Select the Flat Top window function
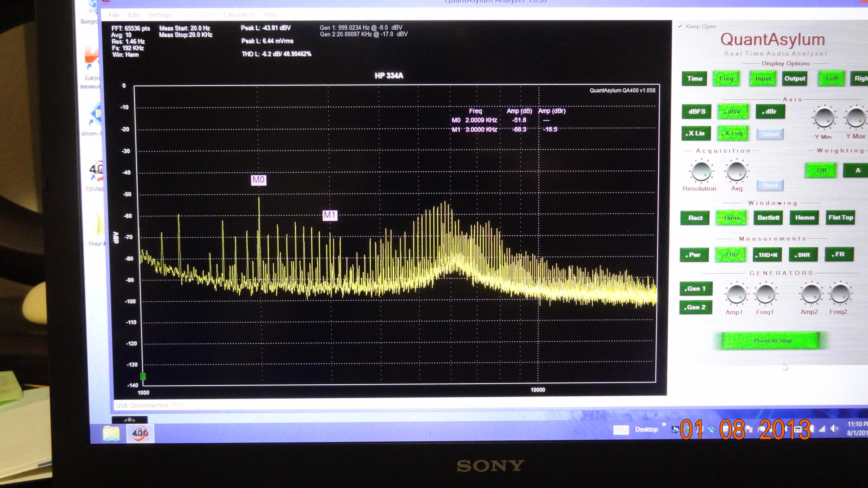 point(841,217)
